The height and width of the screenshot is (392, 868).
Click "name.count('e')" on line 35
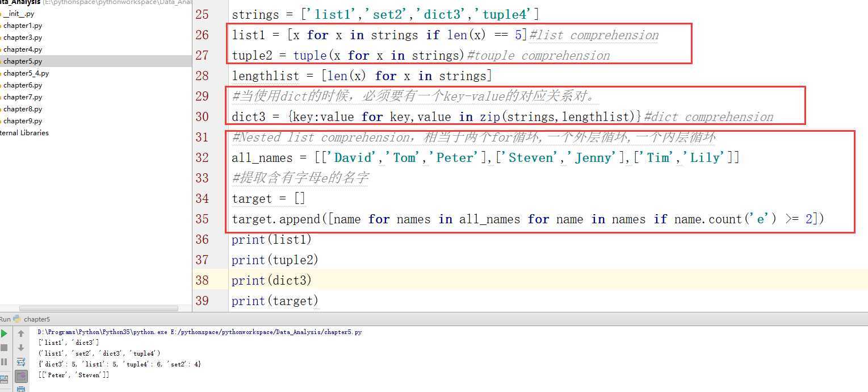[726, 219]
